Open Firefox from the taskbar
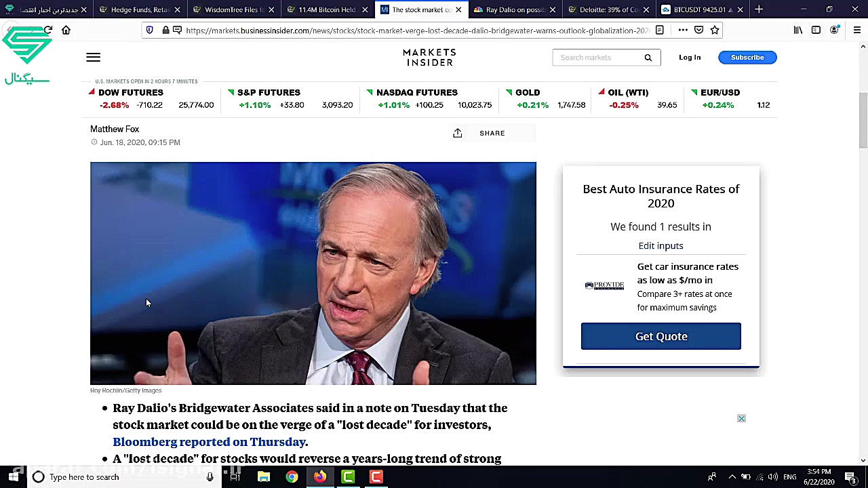Viewport: 868px width, 488px height. (320, 476)
